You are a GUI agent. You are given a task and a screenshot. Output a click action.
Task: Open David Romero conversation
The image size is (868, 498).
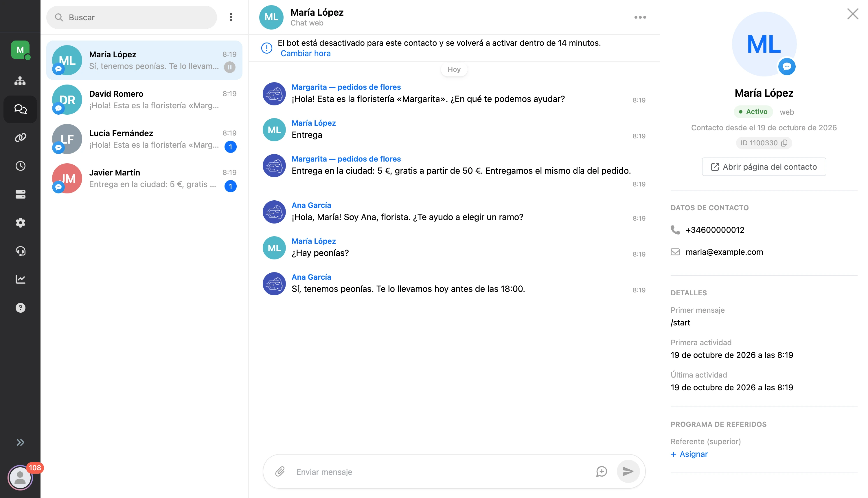click(x=144, y=100)
